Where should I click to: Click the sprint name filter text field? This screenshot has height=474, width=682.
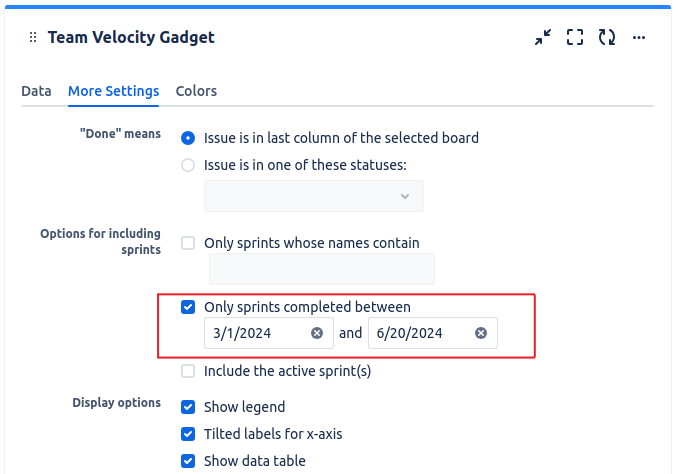322,269
